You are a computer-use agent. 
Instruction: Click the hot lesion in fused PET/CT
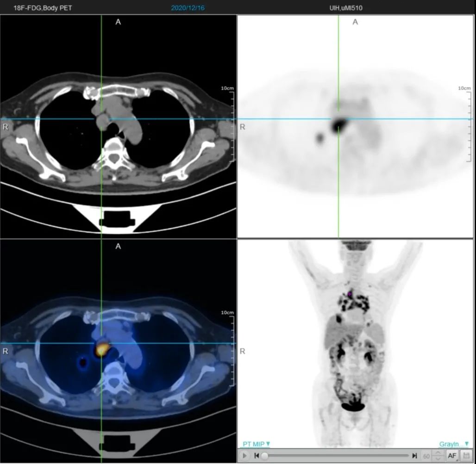[102, 349]
